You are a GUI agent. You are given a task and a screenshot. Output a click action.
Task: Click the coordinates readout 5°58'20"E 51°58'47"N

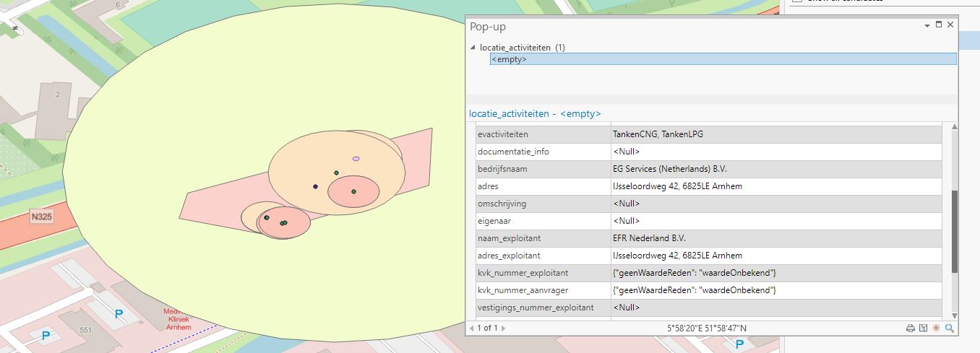(x=707, y=328)
